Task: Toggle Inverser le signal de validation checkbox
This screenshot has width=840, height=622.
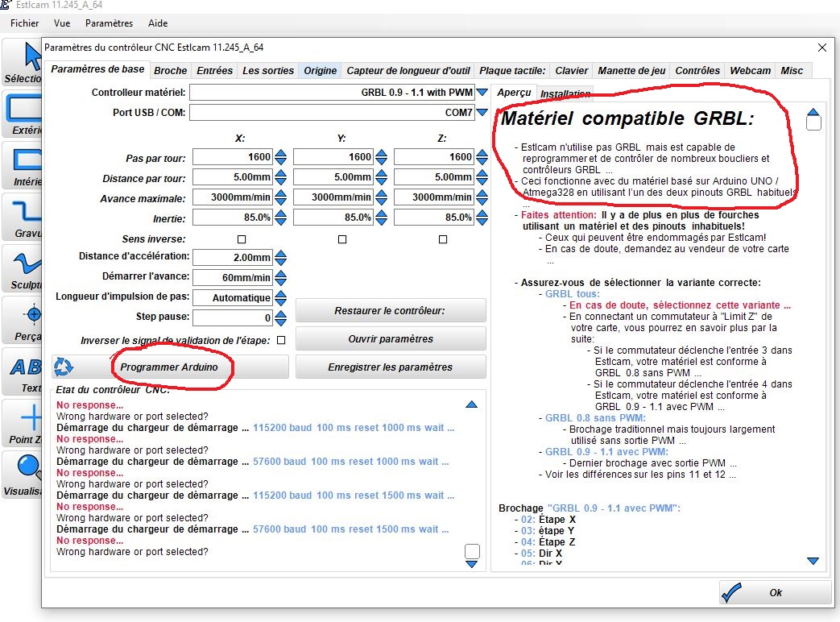Action: click(281, 340)
